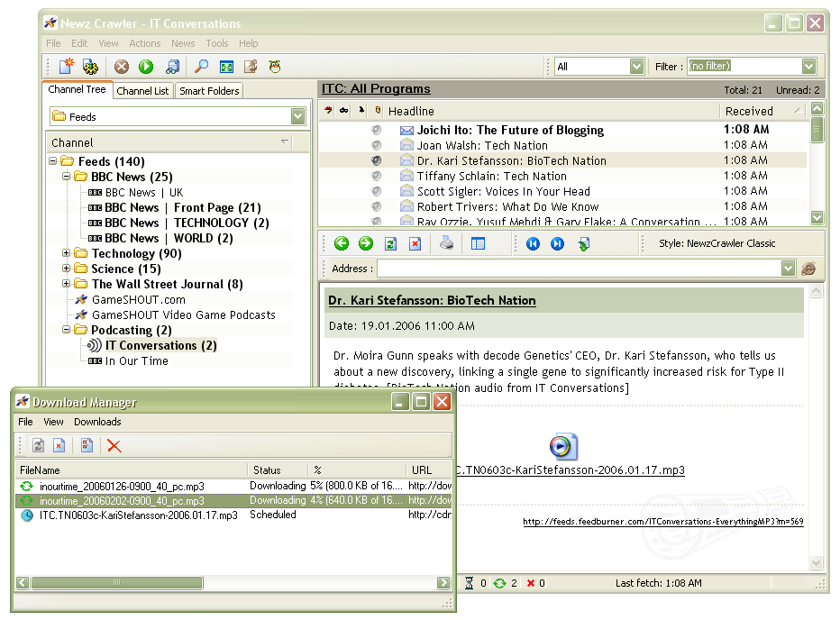Click the yellow spider crawler toolbar icon

tap(90, 67)
